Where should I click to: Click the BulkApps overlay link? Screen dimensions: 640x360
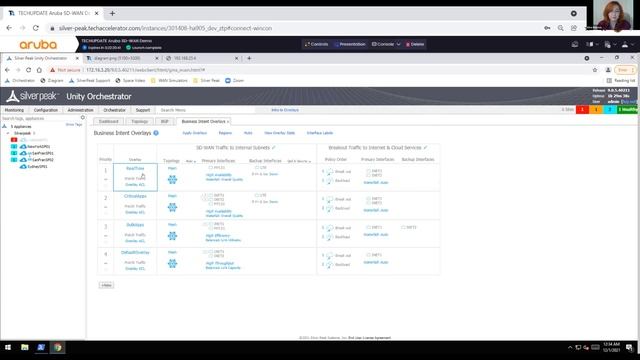point(135,224)
